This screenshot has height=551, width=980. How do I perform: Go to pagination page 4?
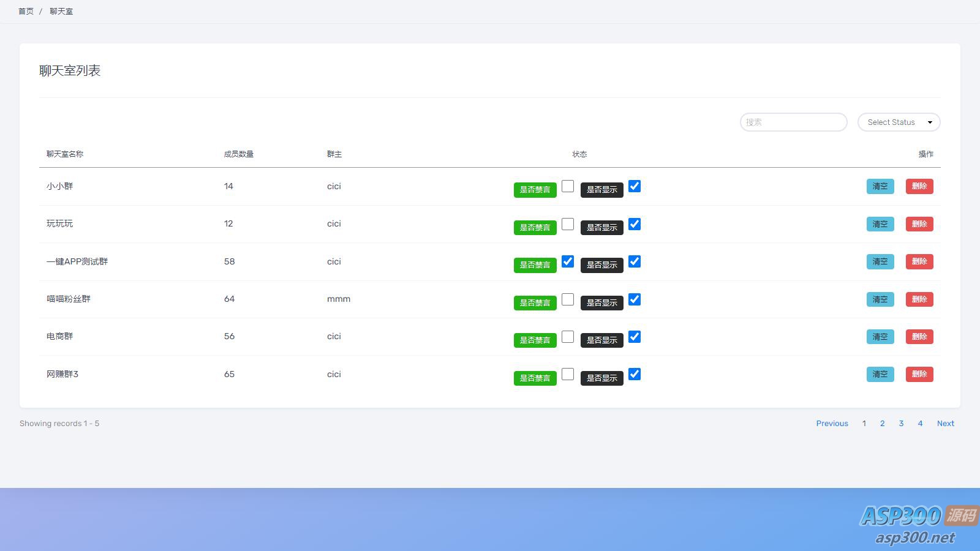(920, 424)
